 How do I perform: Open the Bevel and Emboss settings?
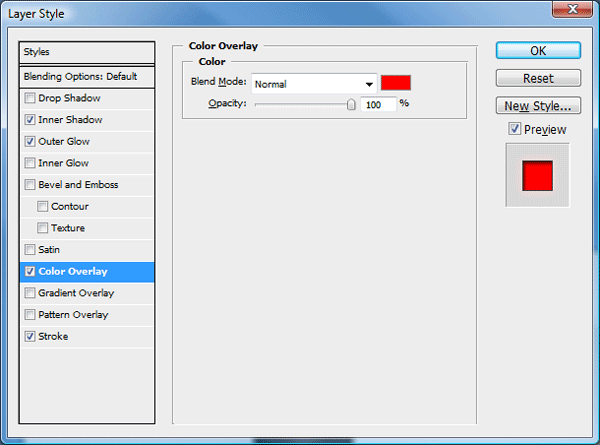tap(78, 185)
